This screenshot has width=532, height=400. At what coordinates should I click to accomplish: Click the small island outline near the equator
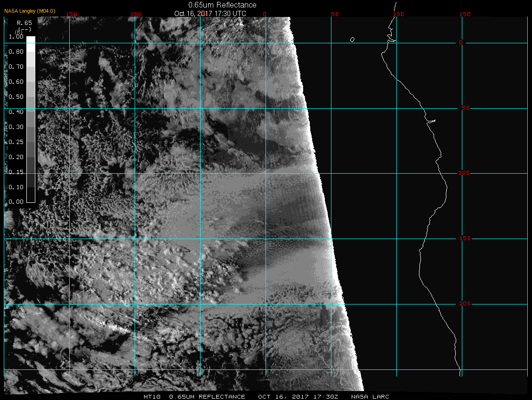point(352,40)
